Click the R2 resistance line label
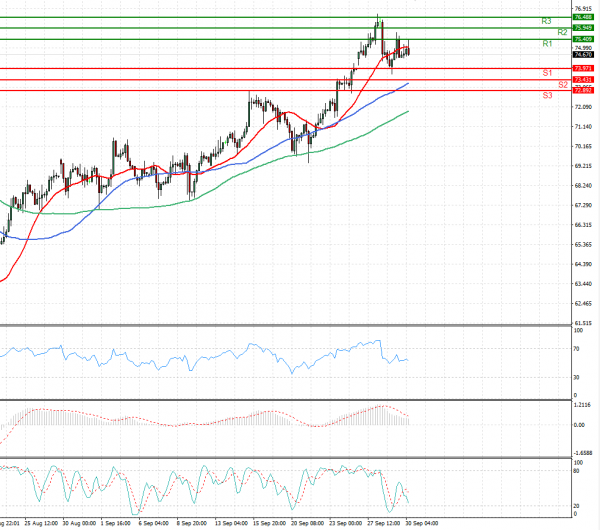The height and width of the screenshot is (530, 600). tap(562, 33)
